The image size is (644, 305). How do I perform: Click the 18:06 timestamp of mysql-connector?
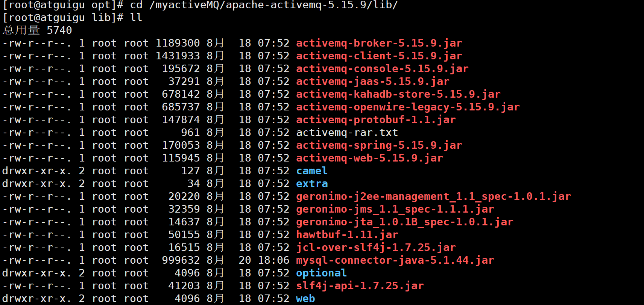(274, 261)
